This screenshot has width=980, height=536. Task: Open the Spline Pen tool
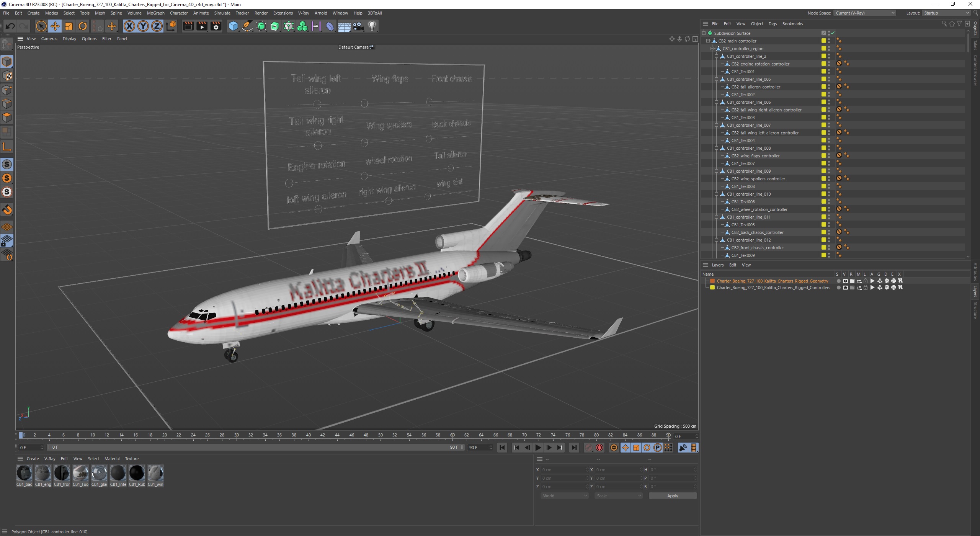click(247, 26)
